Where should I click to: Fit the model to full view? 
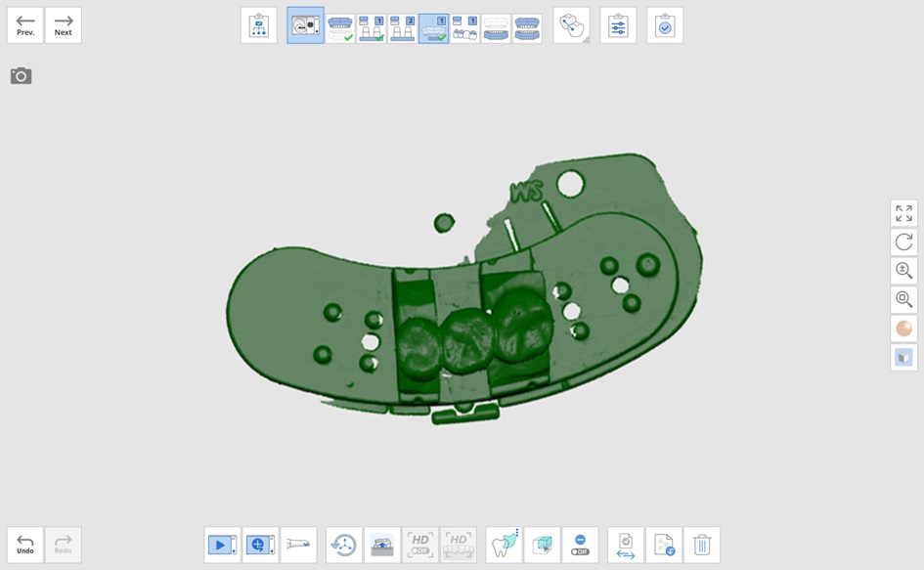tap(904, 213)
